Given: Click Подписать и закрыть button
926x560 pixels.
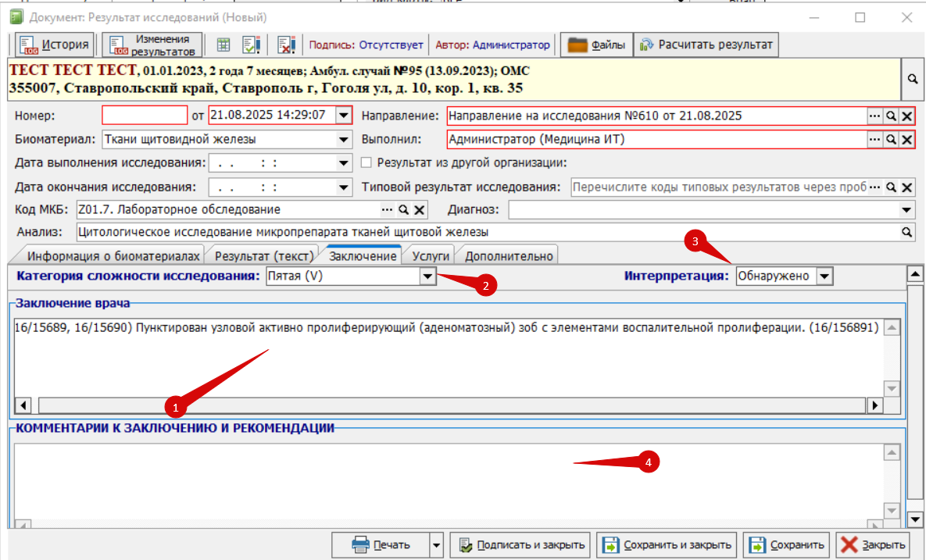Looking at the screenshot, I should pos(521,545).
